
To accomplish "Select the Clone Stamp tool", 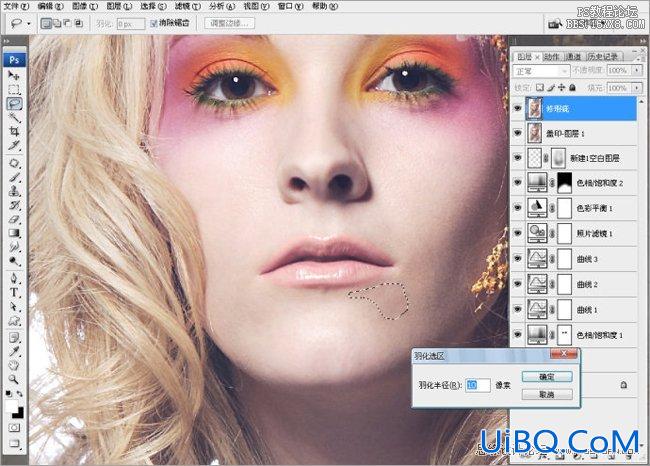I will pos(14,191).
